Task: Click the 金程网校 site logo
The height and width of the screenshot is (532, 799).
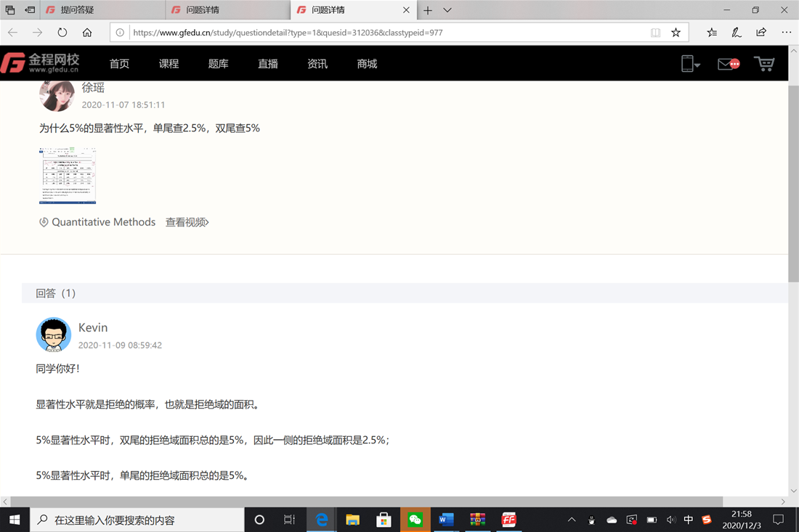Action: click(40, 63)
